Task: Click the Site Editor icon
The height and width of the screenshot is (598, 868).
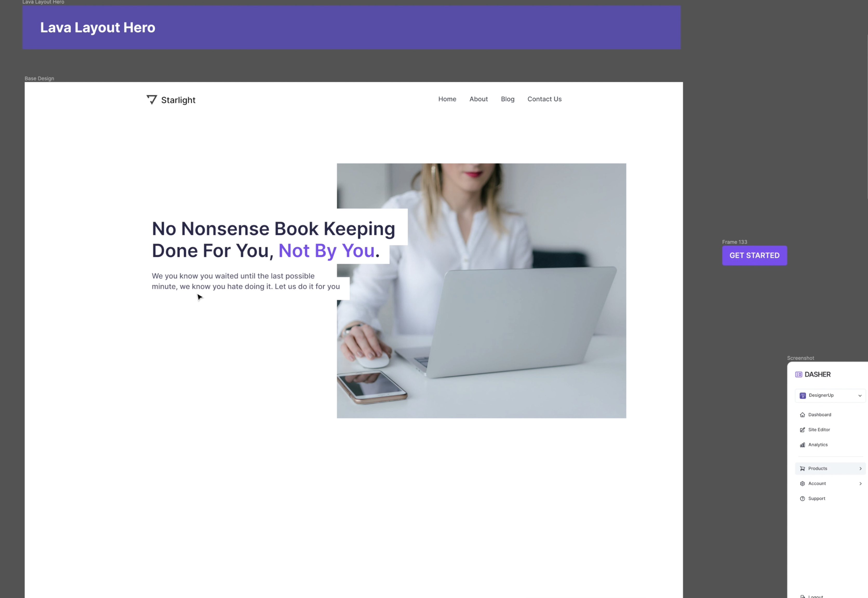Action: tap(802, 429)
